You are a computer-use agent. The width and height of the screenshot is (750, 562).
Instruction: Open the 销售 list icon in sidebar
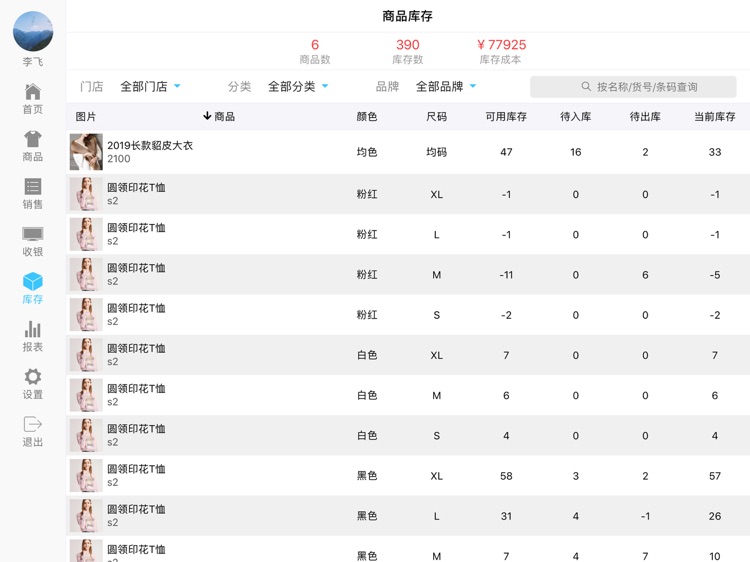pyautogui.click(x=33, y=186)
